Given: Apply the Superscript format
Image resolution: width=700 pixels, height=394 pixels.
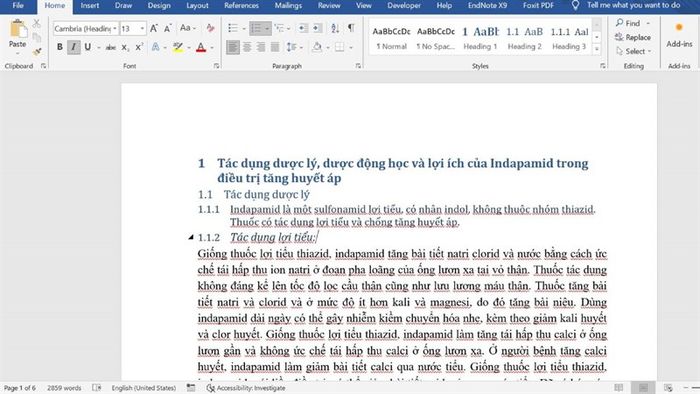Looking at the screenshot, I should point(139,47).
